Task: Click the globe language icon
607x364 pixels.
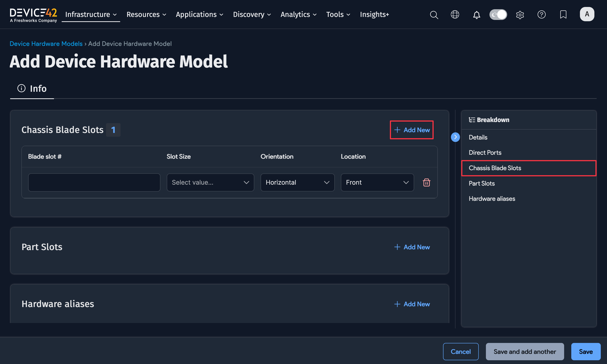Action: (x=455, y=14)
